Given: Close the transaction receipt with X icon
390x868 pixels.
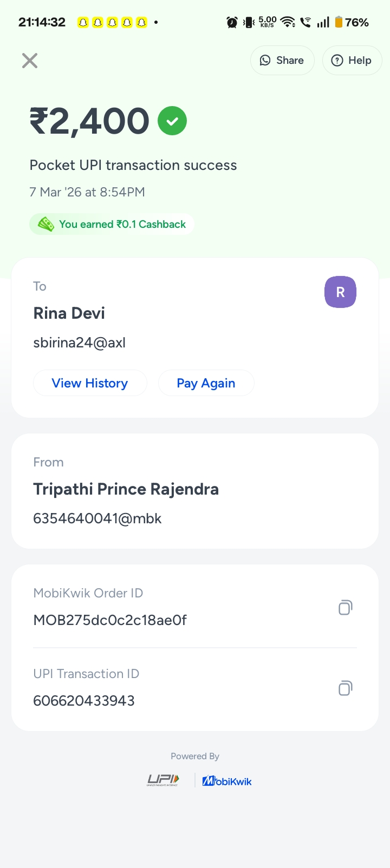Looking at the screenshot, I should [30, 61].
